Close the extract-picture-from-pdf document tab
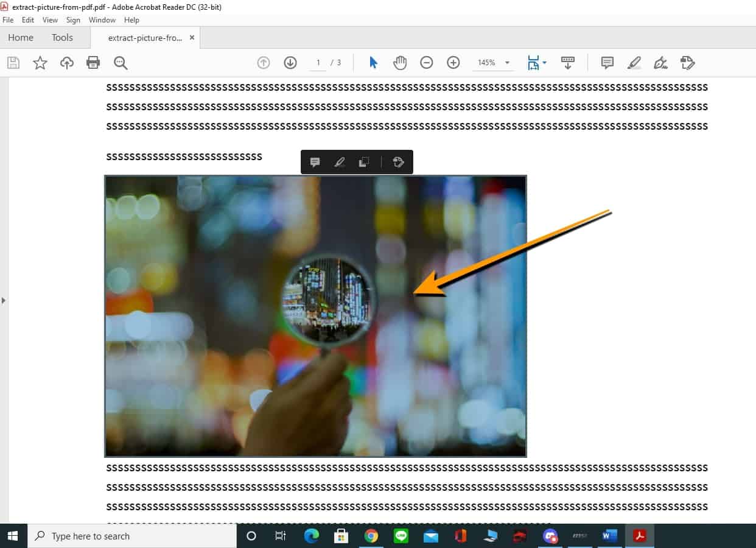The image size is (756, 548). click(x=192, y=38)
